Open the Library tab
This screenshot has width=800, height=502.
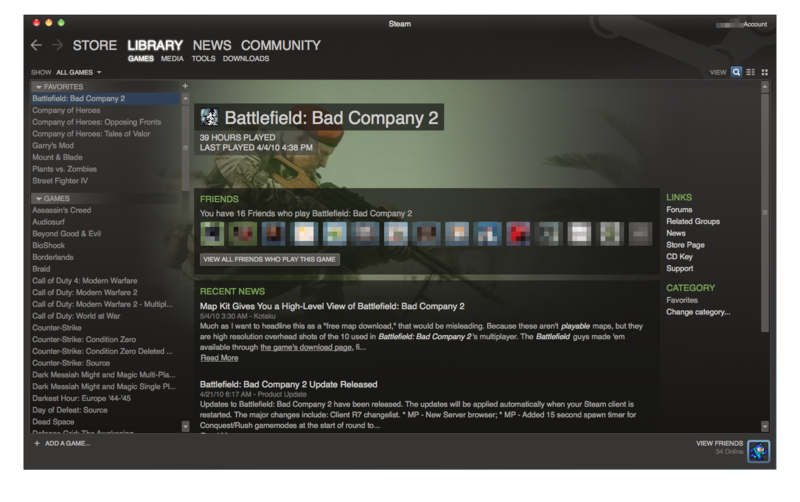point(155,45)
